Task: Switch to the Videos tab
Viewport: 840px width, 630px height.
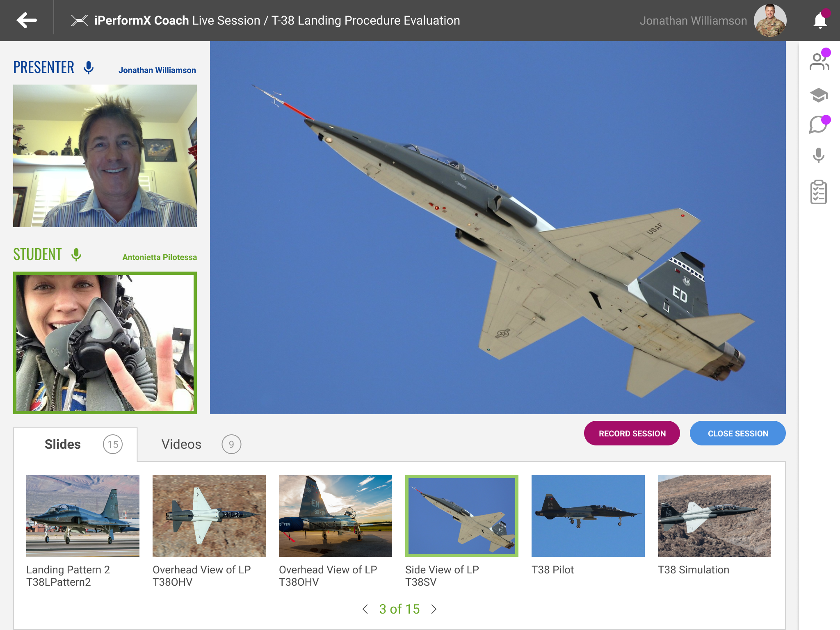Action: click(201, 444)
